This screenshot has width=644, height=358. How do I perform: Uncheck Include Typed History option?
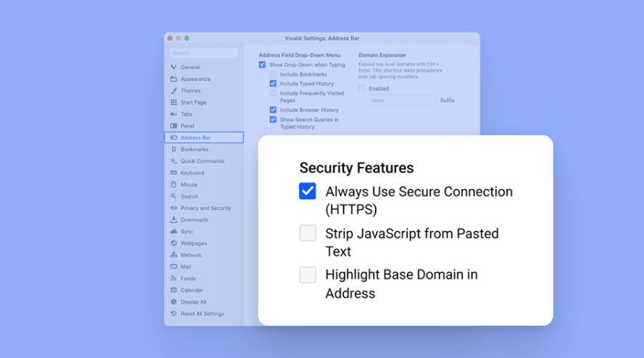tap(273, 84)
